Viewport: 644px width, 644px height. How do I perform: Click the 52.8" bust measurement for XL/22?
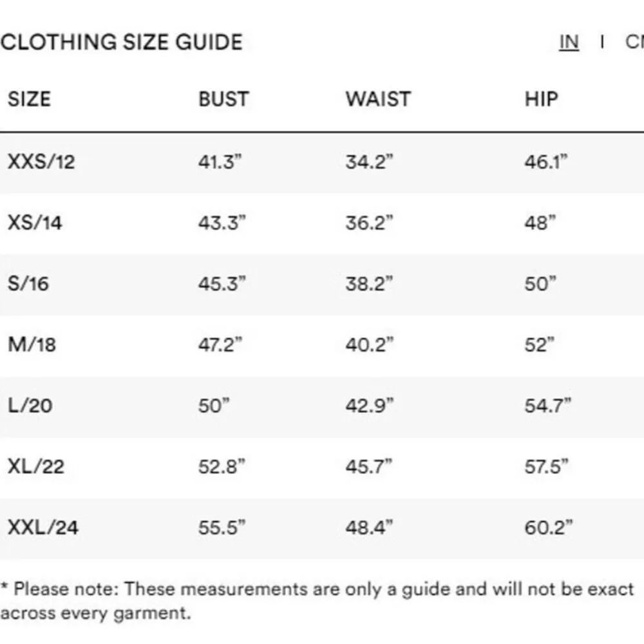[x=222, y=466]
